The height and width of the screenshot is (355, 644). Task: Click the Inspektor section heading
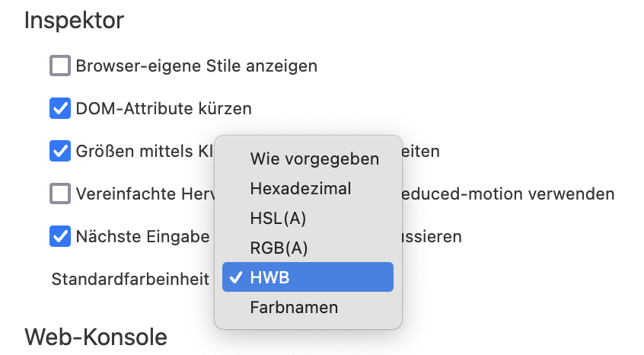tap(74, 21)
